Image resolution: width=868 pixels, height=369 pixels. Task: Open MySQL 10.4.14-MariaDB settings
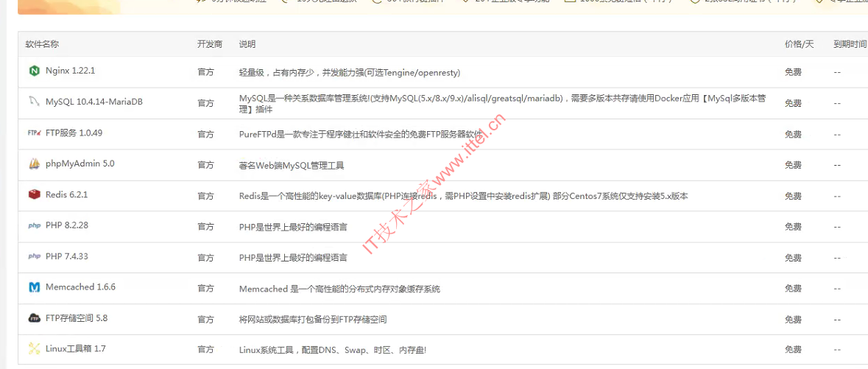94,102
